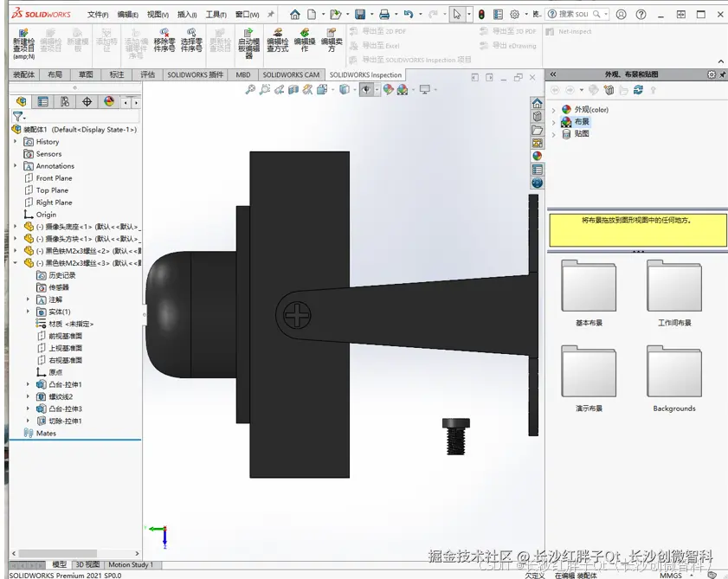Open the File Explorer task pane tab
728x579 pixels.
coord(538,130)
